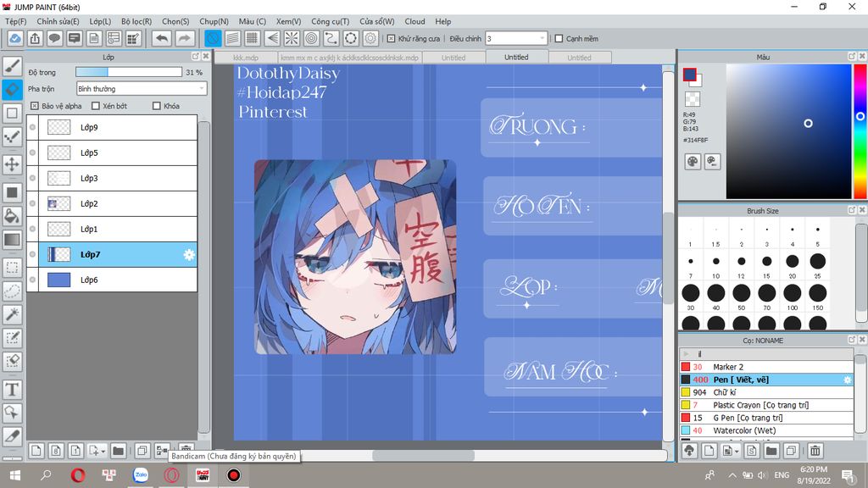Enable the parallel lines snap guide
868x488 pixels.
(232, 38)
